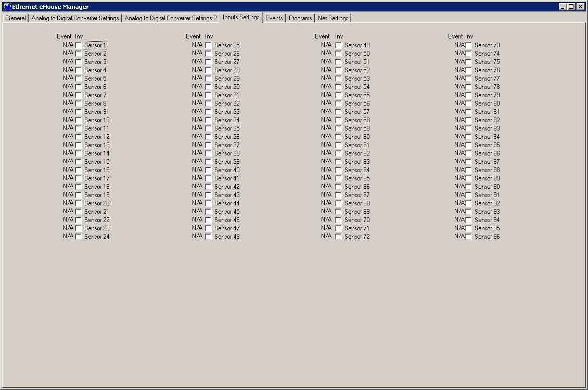The image size is (588, 390).
Task: Click the Sensor 92 label
Action: pyautogui.click(x=487, y=203)
